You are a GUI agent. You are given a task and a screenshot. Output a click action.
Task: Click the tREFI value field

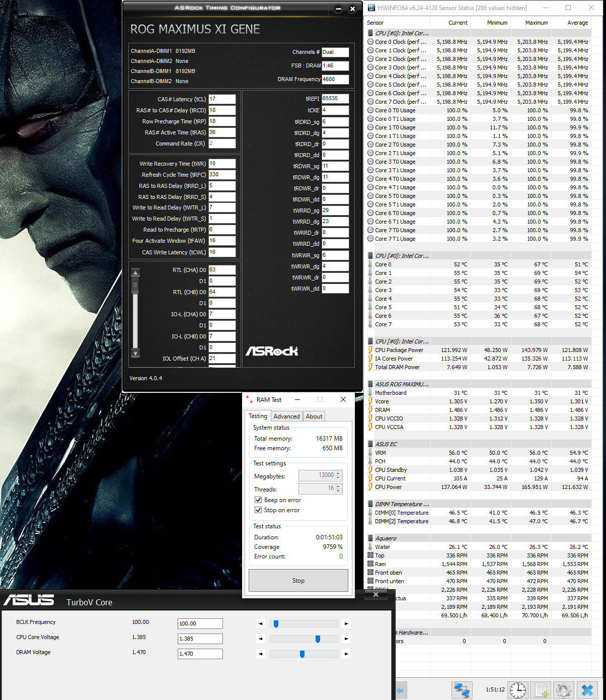point(335,99)
